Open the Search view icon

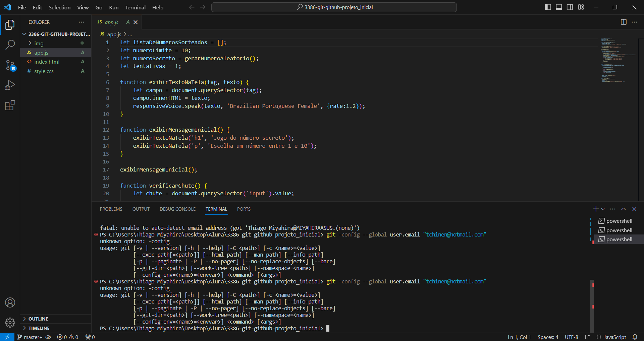[x=10, y=45]
